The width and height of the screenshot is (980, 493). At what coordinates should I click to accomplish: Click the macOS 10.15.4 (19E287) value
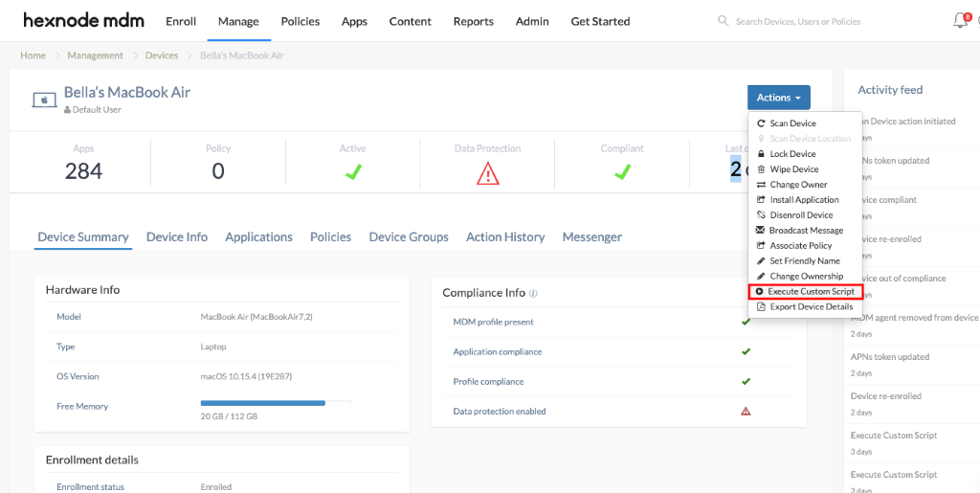click(x=246, y=377)
